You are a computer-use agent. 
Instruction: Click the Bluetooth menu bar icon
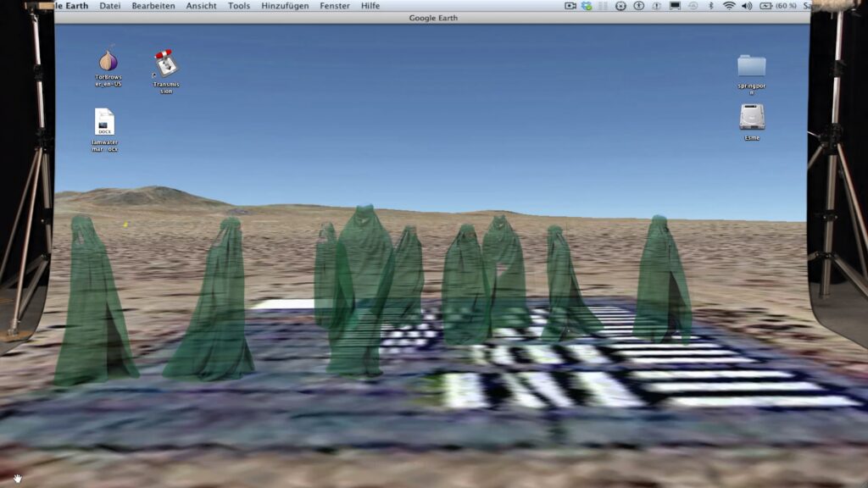point(711,6)
